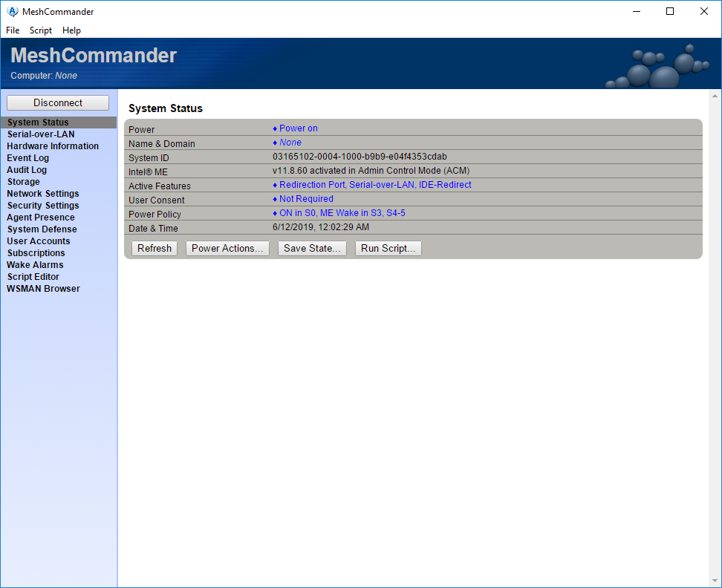Open the WSMAN Browser
This screenshot has width=722, height=588.
click(x=43, y=289)
